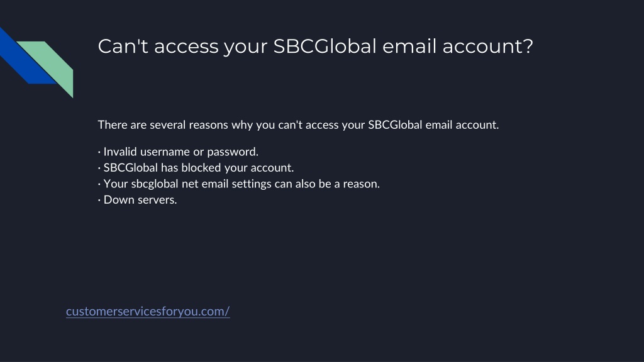Viewport: 644px width, 362px height.
Task: Click the word 'SBCGlobal' in the title
Action: [x=325, y=46]
